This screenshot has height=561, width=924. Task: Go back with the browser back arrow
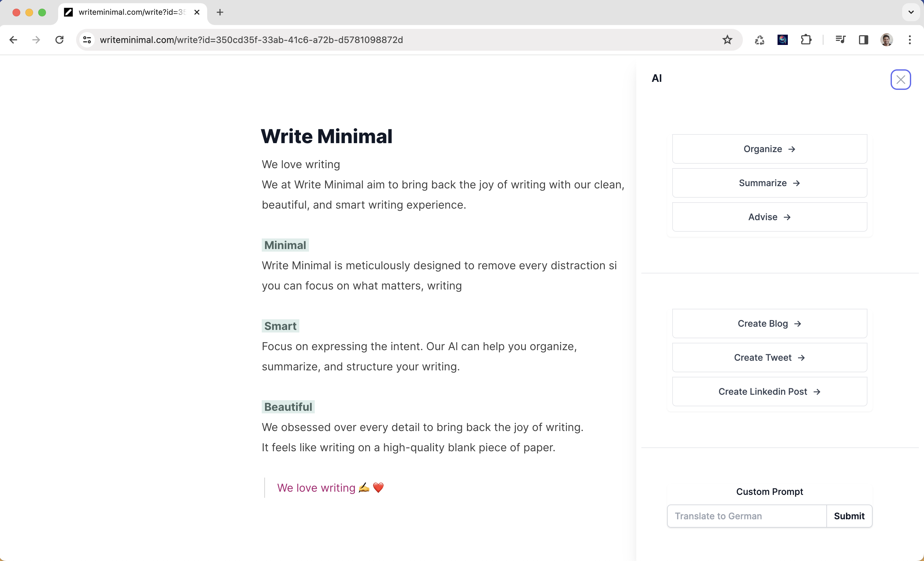(x=13, y=40)
